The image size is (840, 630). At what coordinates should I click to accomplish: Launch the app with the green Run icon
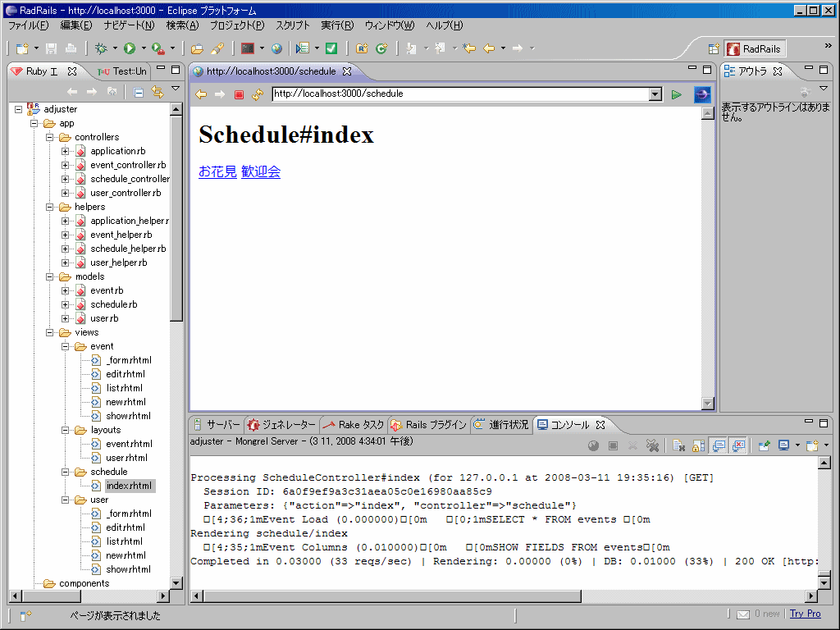coord(131,48)
